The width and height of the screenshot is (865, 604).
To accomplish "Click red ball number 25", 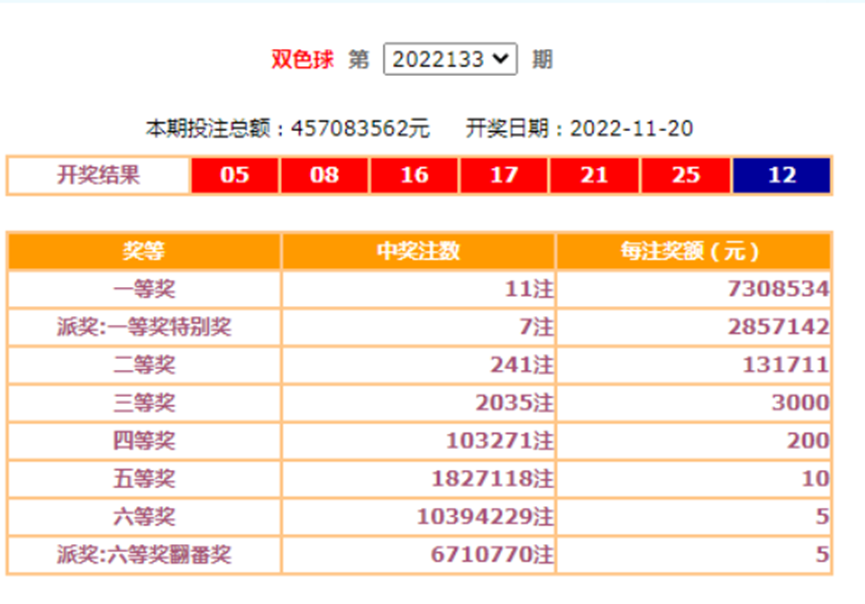I will point(685,176).
